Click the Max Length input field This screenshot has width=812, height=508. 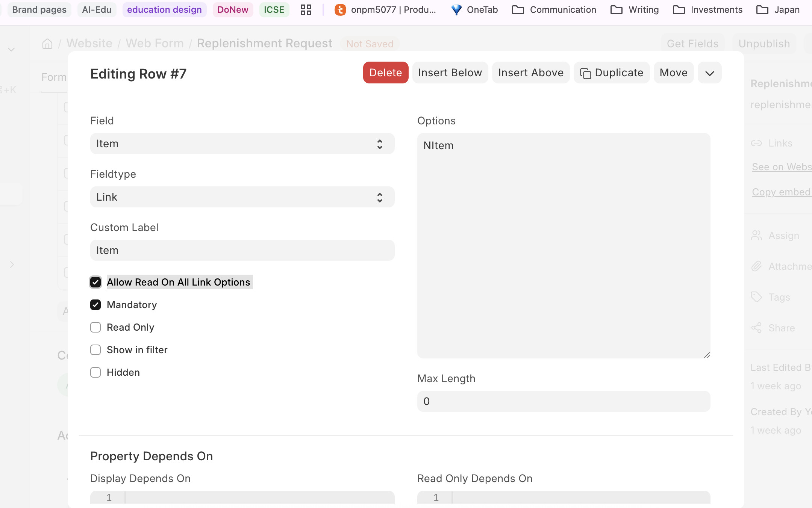click(564, 401)
